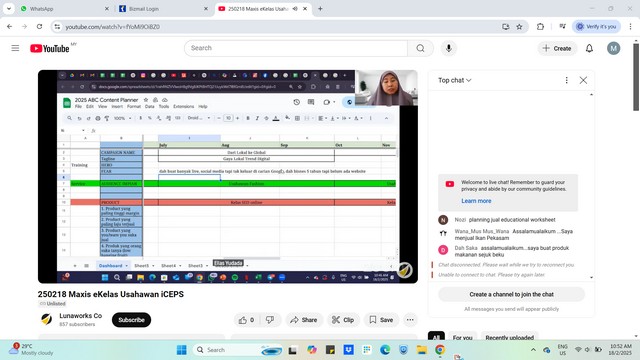This screenshot has height=360, width=640.
Task: Open more actions ellipsis under video
Action: click(410, 320)
